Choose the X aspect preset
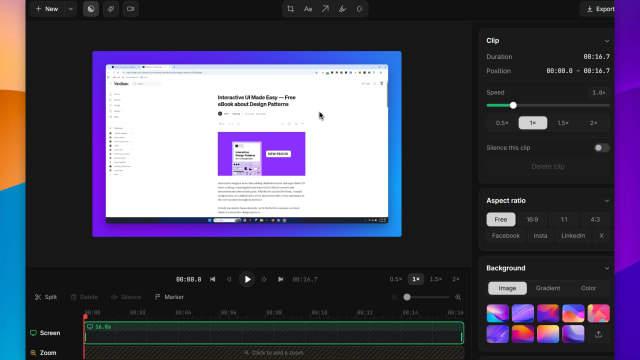The height and width of the screenshot is (360, 640). (x=601, y=236)
